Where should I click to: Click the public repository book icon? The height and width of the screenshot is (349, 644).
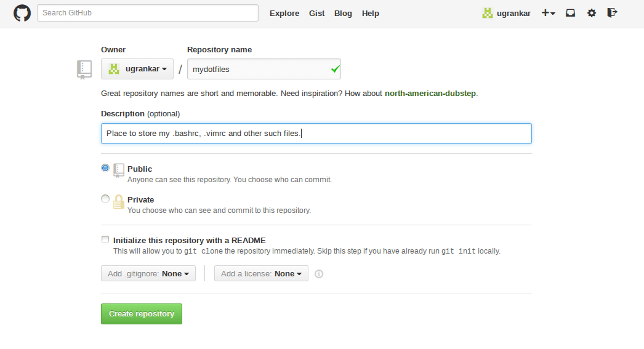coord(119,170)
